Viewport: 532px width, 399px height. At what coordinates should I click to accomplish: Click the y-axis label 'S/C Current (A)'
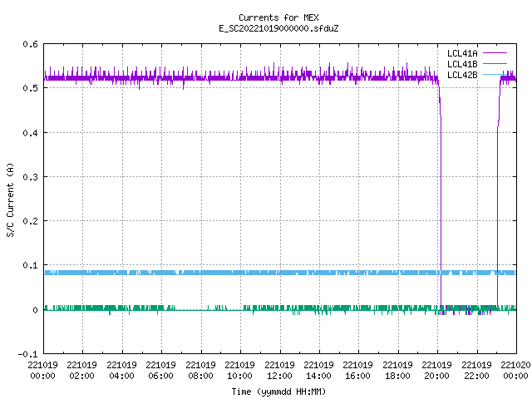(x=10, y=199)
